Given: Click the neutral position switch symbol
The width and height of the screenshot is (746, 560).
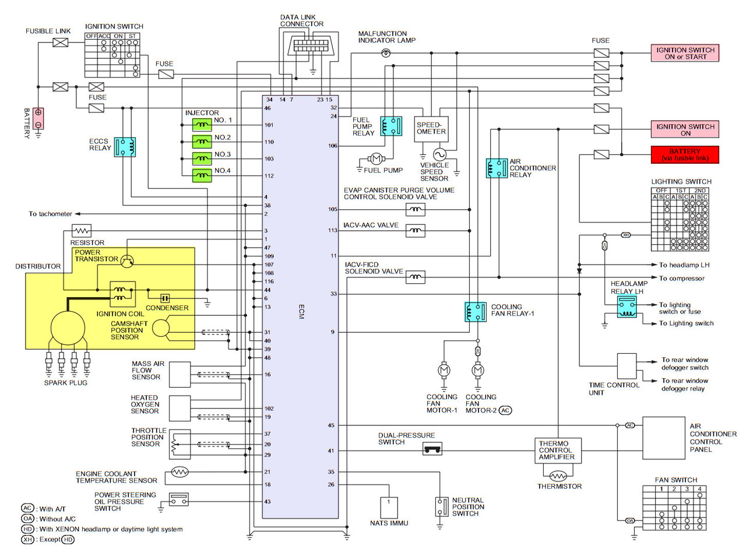Looking at the screenshot, I should click(442, 506).
